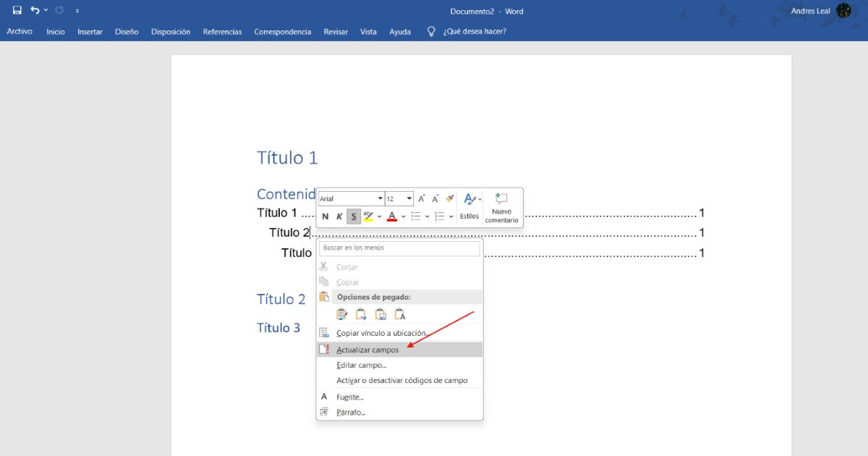Click the Título 1 heading in document
Viewport: 868px width, 456px height.
coord(287,158)
